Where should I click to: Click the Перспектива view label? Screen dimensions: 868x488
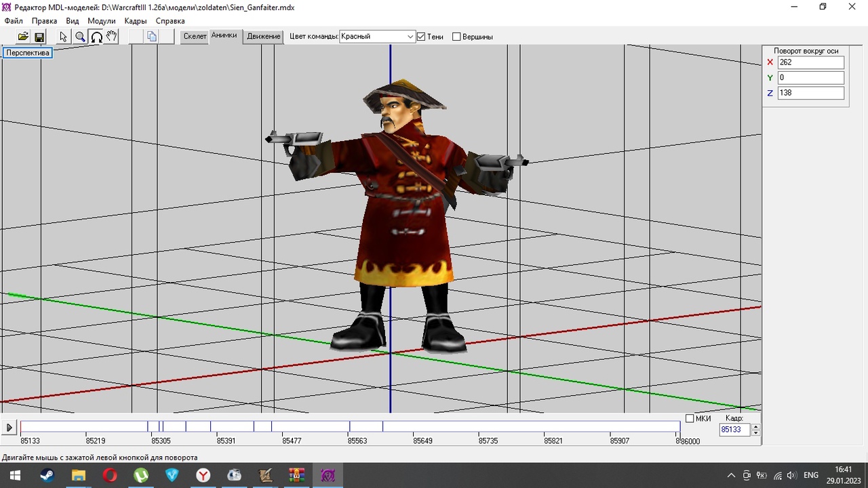[x=28, y=53]
